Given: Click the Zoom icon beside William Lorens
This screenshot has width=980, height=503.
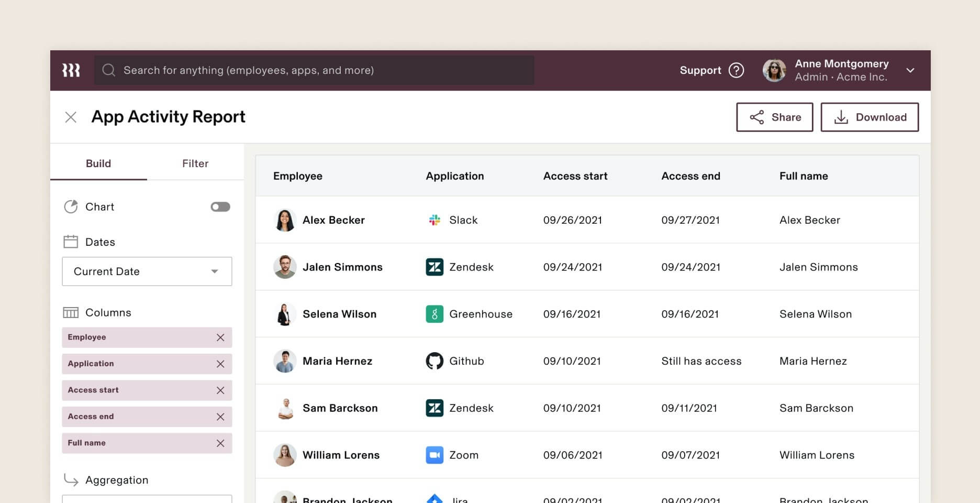Looking at the screenshot, I should pos(434,455).
